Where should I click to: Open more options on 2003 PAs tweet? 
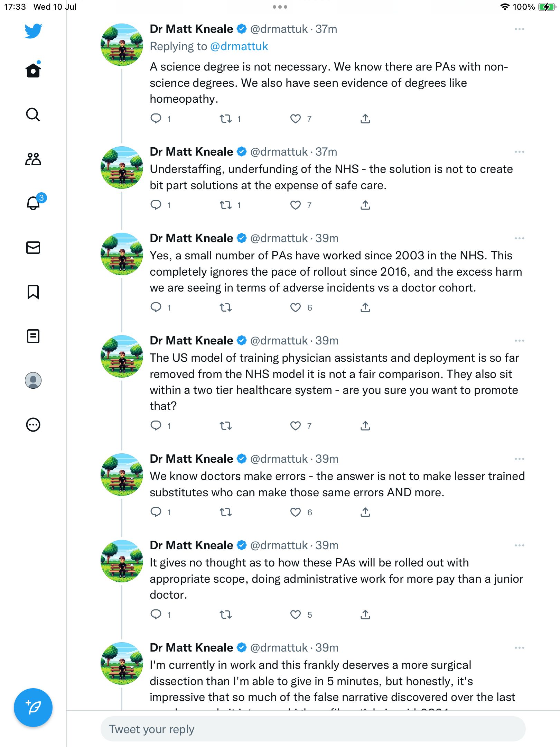(519, 239)
